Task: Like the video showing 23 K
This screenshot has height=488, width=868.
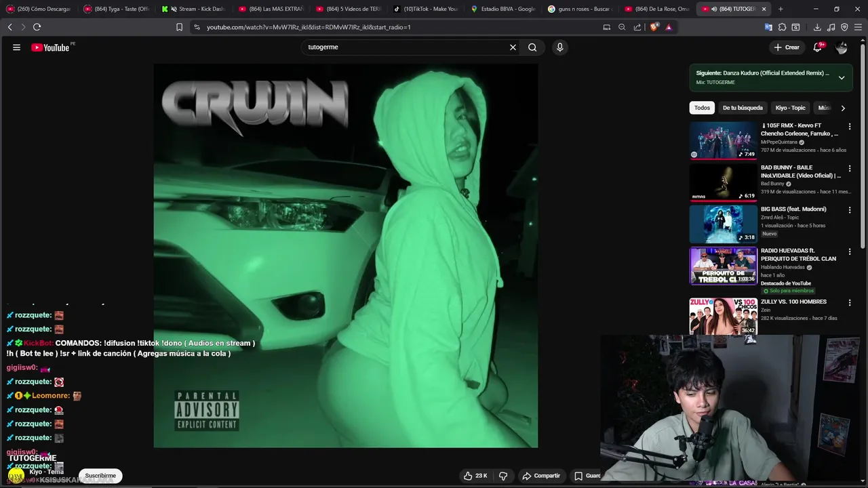Action: (475, 476)
